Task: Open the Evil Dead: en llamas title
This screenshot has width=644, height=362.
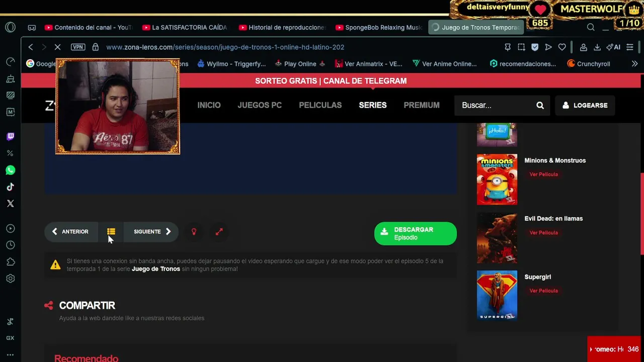Action: (553, 219)
